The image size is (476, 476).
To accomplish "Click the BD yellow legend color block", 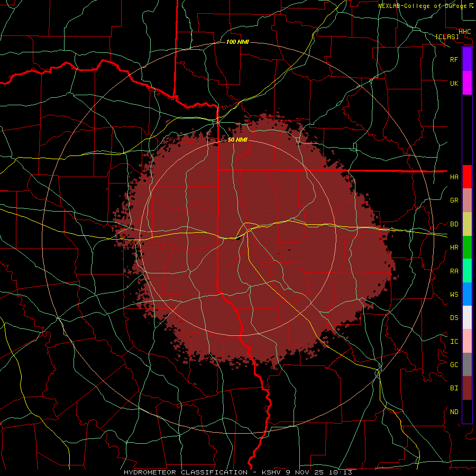I will pos(467,224).
